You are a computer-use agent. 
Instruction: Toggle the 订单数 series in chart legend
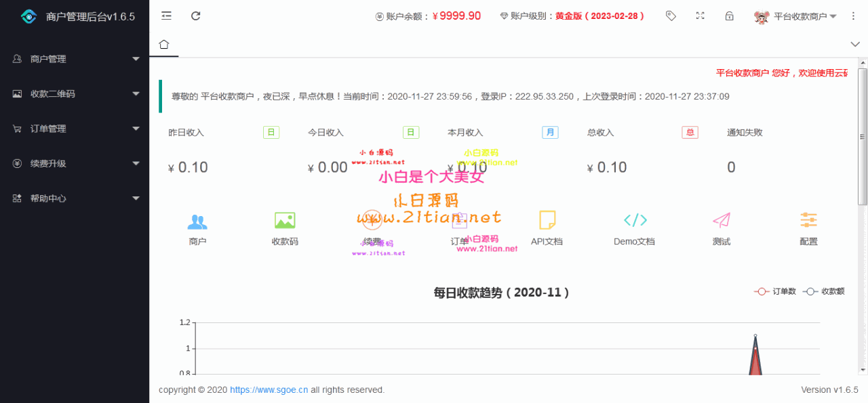coord(775,291)
